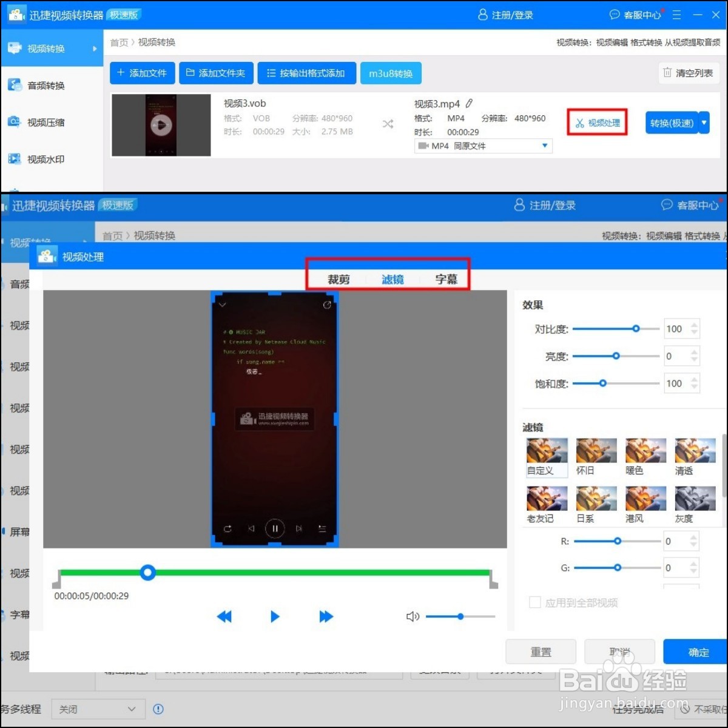The width and height of the screenshot is (728, 728).
Task: Click the m3u8转换 button
Action: click(391, 73)
